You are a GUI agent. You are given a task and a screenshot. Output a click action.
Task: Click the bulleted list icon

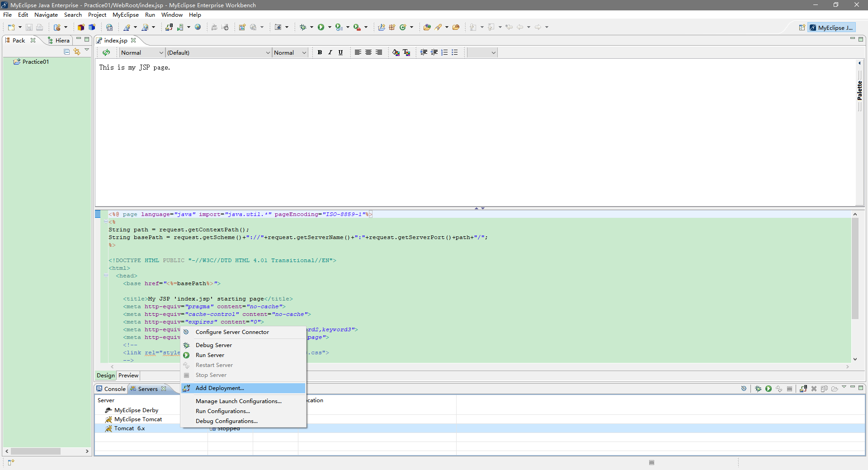[x=455, y=52]
